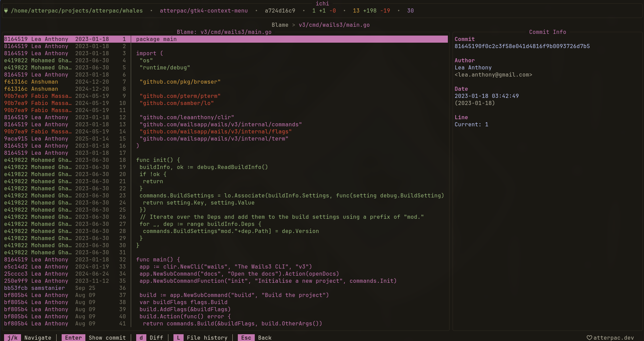Image resolution: width=644 pixels, height=341 pixels.
Task: Click the commit hash a724d16c9 in header
Action: click(x=280, y=10)
